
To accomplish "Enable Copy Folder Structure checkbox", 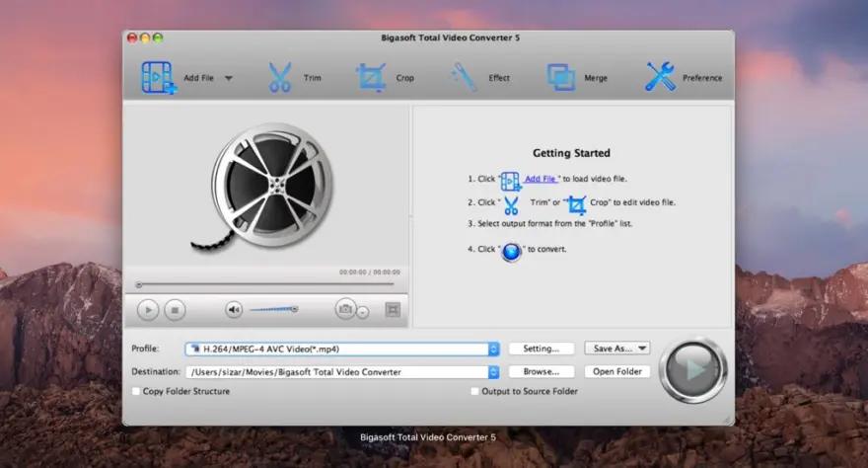I will [136, 391].
